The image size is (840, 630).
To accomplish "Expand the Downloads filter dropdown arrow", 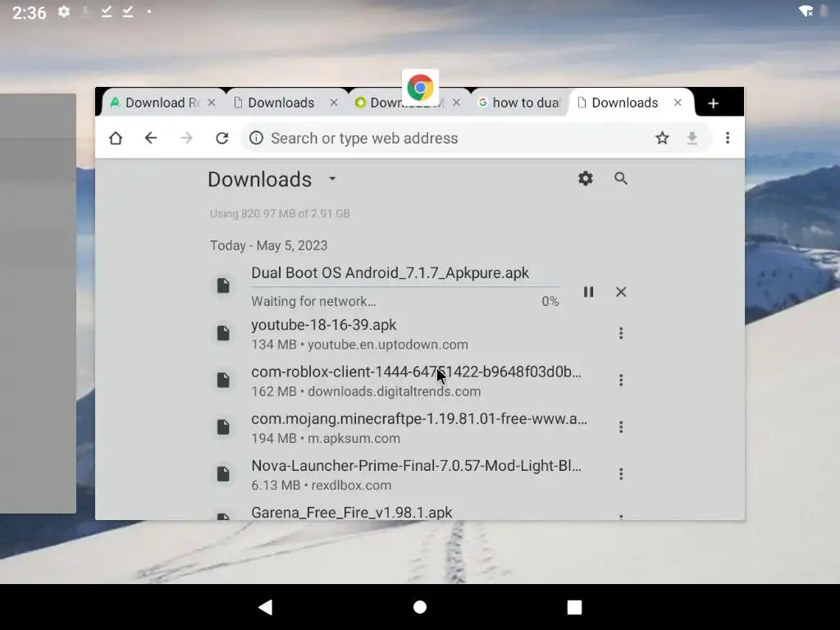I will [x=332, y=178].
